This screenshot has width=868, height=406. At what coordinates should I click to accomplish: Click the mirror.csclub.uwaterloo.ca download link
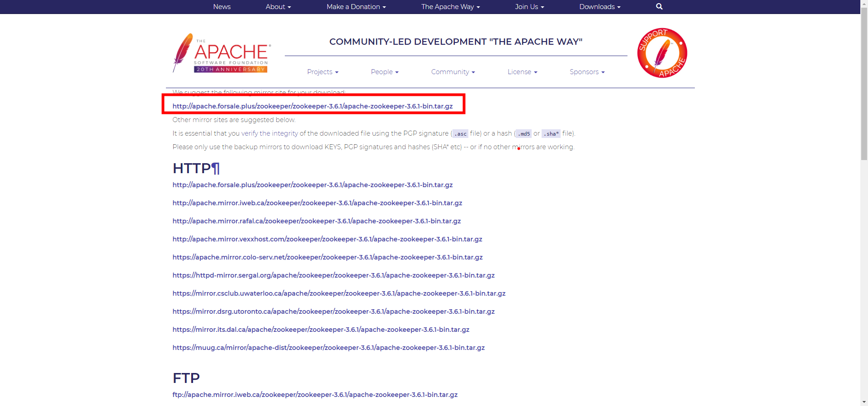[339, 293]
